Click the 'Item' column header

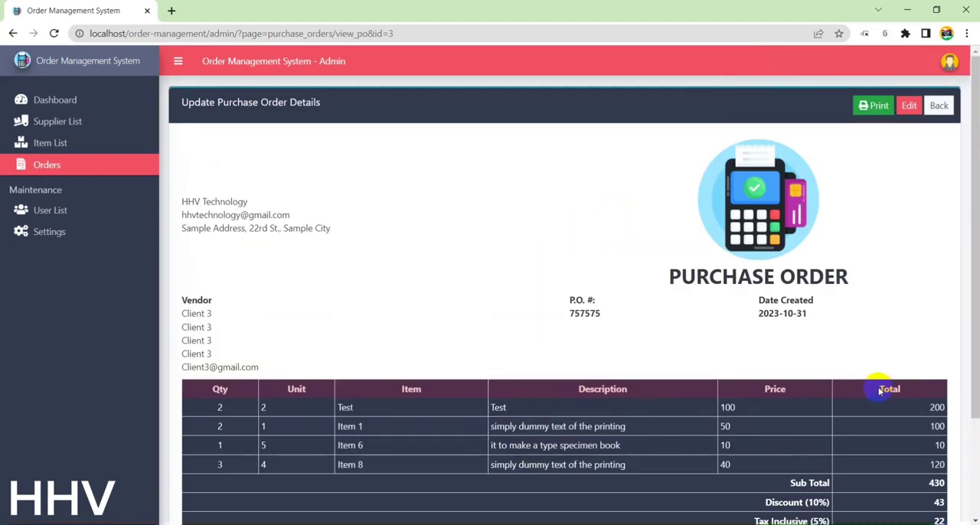411,389
